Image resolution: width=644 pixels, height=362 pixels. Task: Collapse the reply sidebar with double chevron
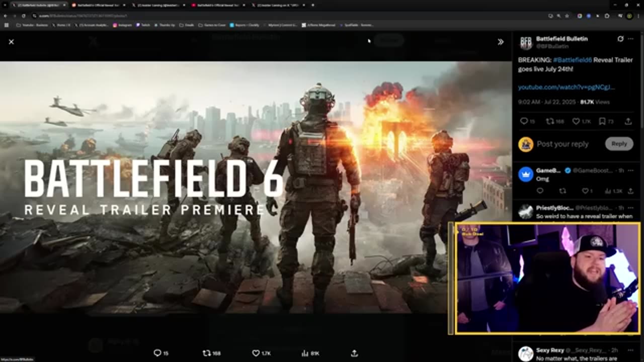tap(500, 42)
